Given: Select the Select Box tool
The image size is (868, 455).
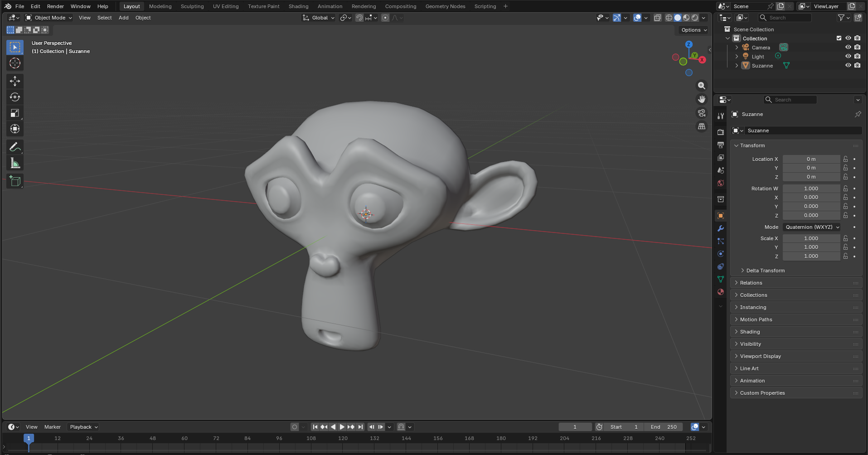Looking at the screenshot, I should coord(15,47).
